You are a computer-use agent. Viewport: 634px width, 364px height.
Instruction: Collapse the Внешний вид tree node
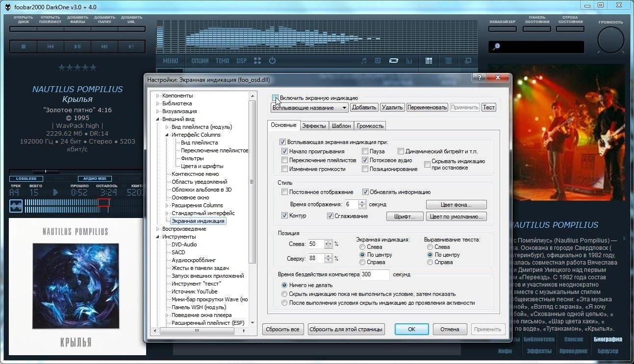tap(158, 119)
